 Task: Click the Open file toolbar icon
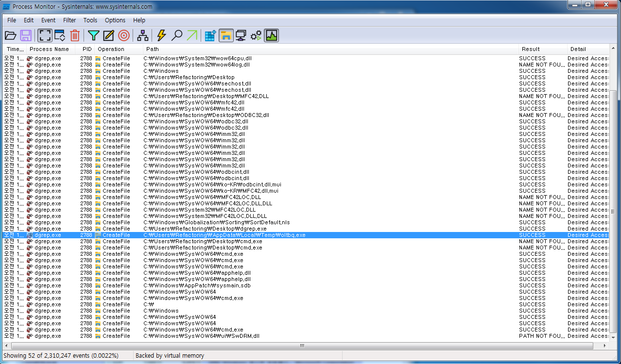point(11,35)
